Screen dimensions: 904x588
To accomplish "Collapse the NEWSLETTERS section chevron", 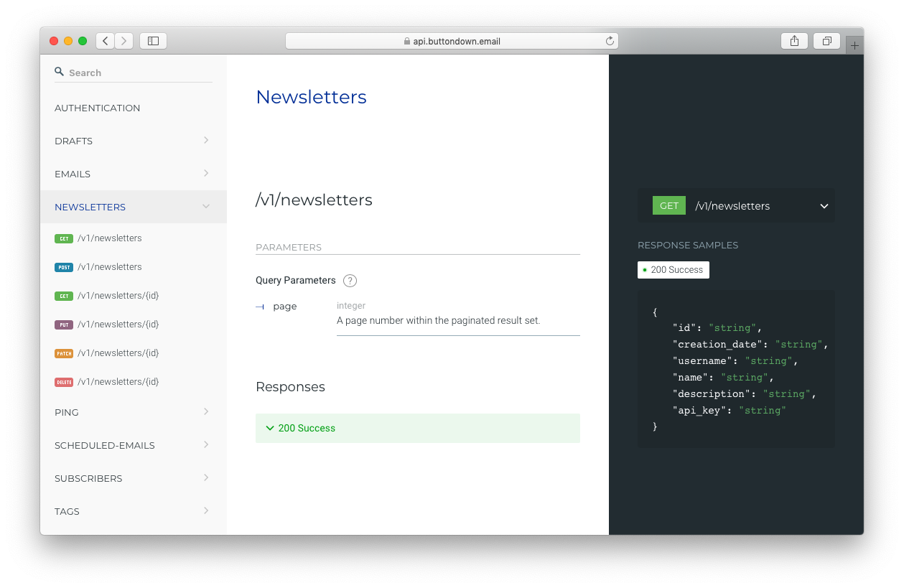I will click(x=206, y=207).
